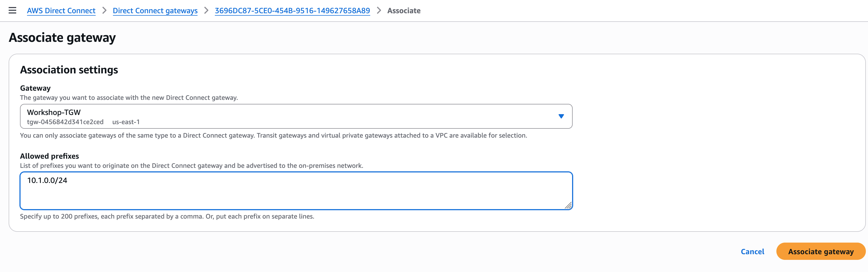Go to AWS Direct Connect breadcrumb
Viewport: 868px width, 272px height.
(61, 11)
